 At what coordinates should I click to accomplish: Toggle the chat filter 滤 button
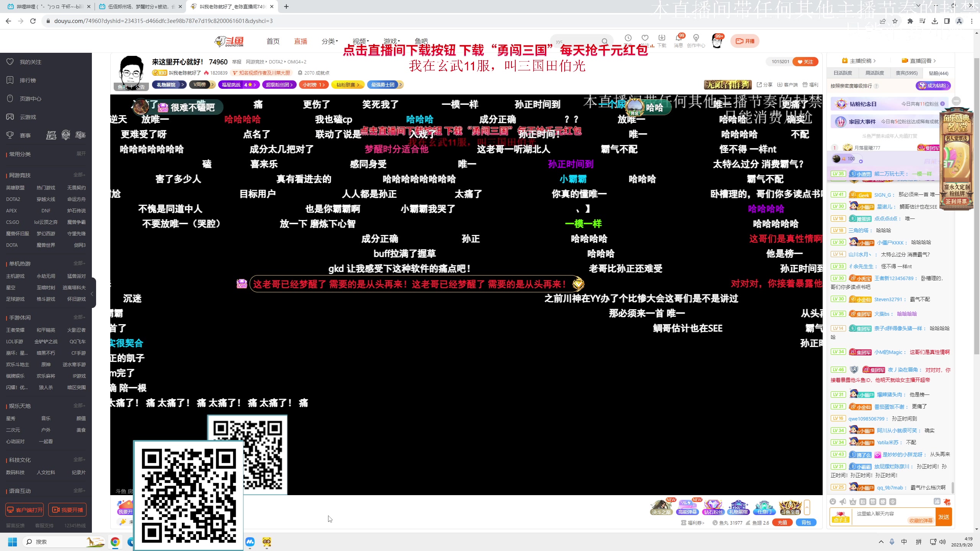click(x=937, y=502)
